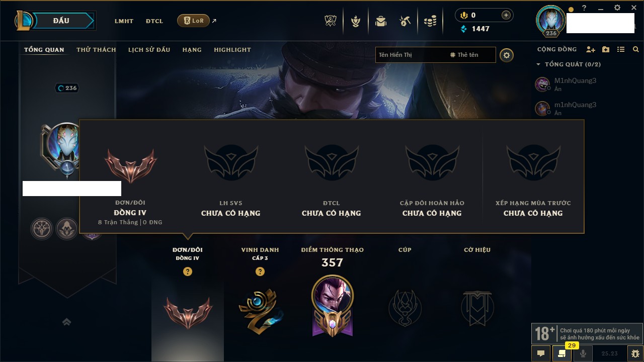The width and height of the screenshot is (644, 362).
Task: Open the Store coins stack icon
Action: pos(430,21)
